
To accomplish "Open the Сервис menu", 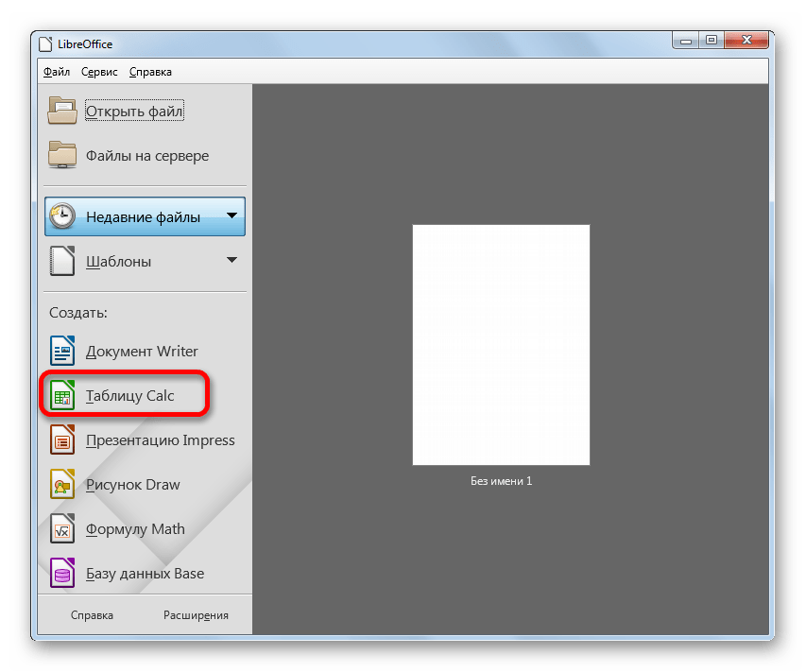I will coord(99,72).
